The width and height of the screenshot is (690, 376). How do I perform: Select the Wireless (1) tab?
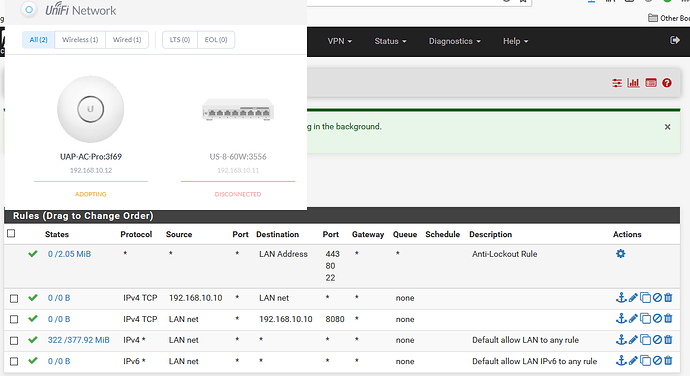(80, 40)
